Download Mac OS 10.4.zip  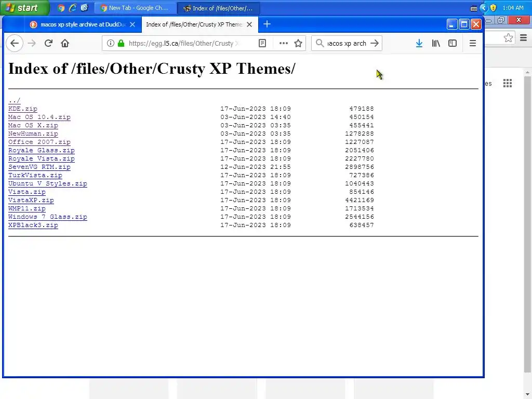coord(39,117)
